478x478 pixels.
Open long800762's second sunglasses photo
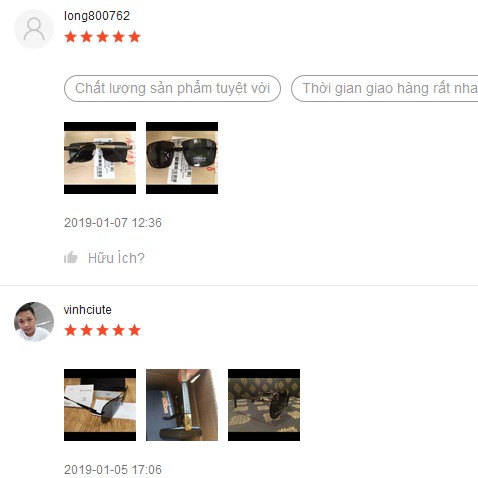182,158
